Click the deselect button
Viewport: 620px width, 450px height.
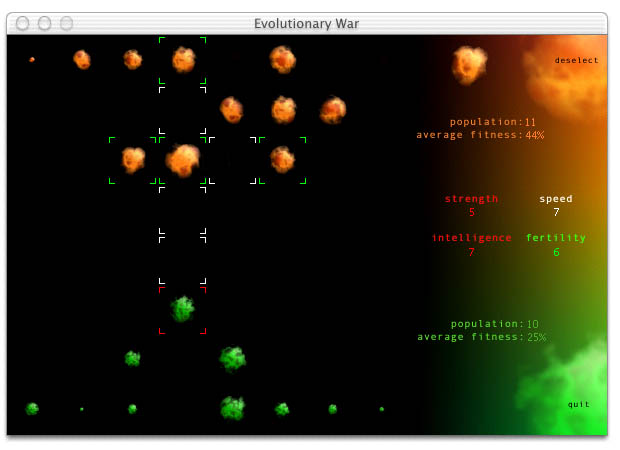(576, 61)
